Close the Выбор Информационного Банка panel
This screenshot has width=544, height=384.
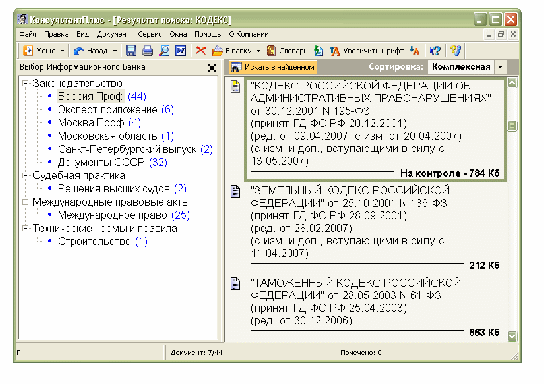[x=212, y=68]
